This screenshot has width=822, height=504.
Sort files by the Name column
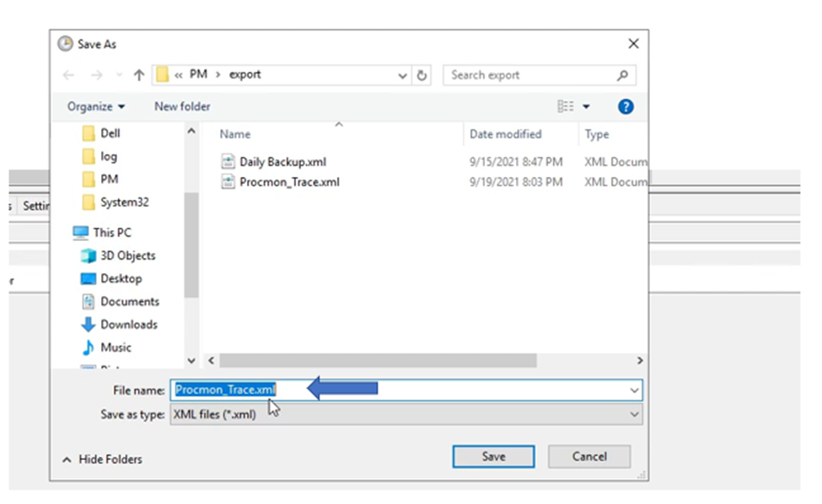click(x=234, y=134)
